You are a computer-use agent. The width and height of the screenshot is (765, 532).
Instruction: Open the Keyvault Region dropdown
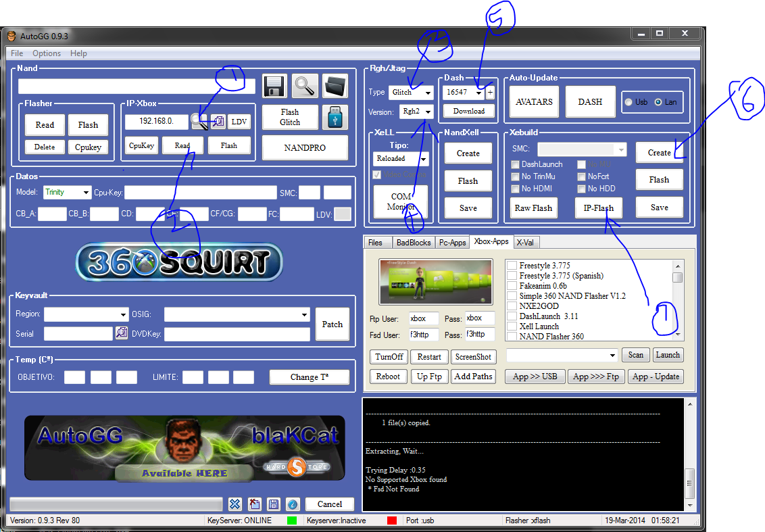[87, 314]
